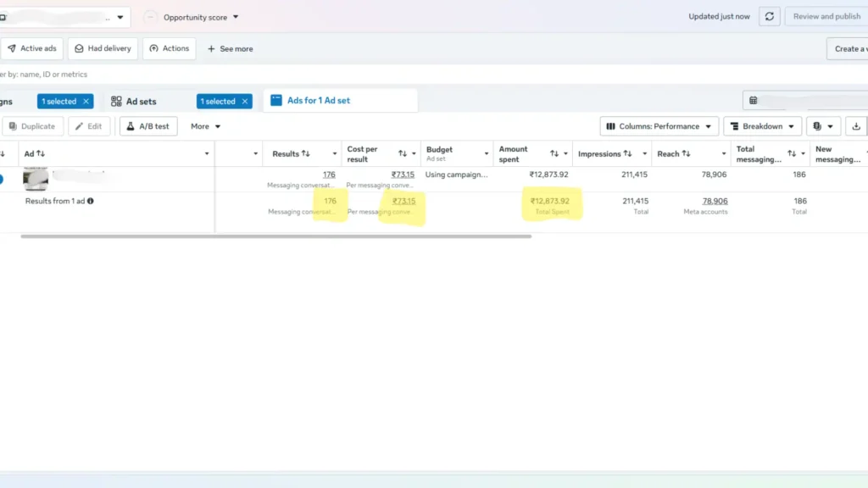Sort by Amount spent column arrows
The height and width of the screenshot is (488, 868).
click(554, 154)
